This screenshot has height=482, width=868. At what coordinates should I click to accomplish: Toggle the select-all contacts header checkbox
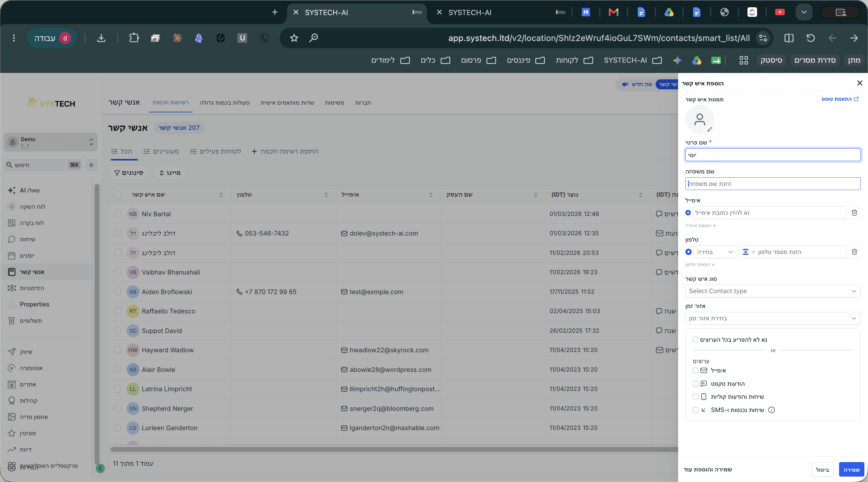click(118, 195)
